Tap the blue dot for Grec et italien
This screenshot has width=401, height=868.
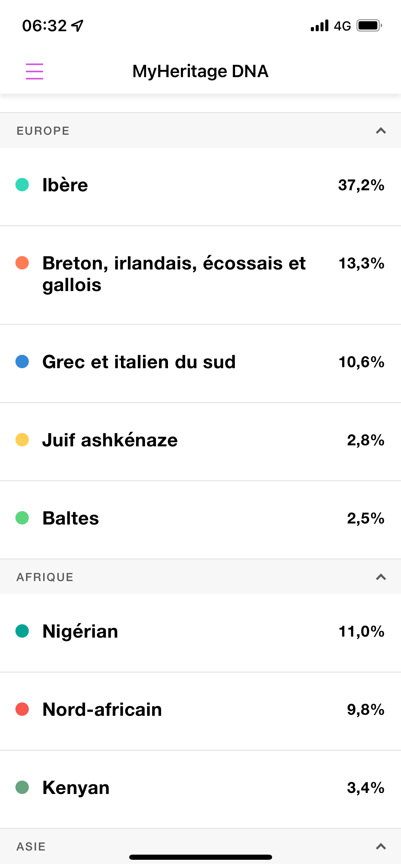pos(22,362)
